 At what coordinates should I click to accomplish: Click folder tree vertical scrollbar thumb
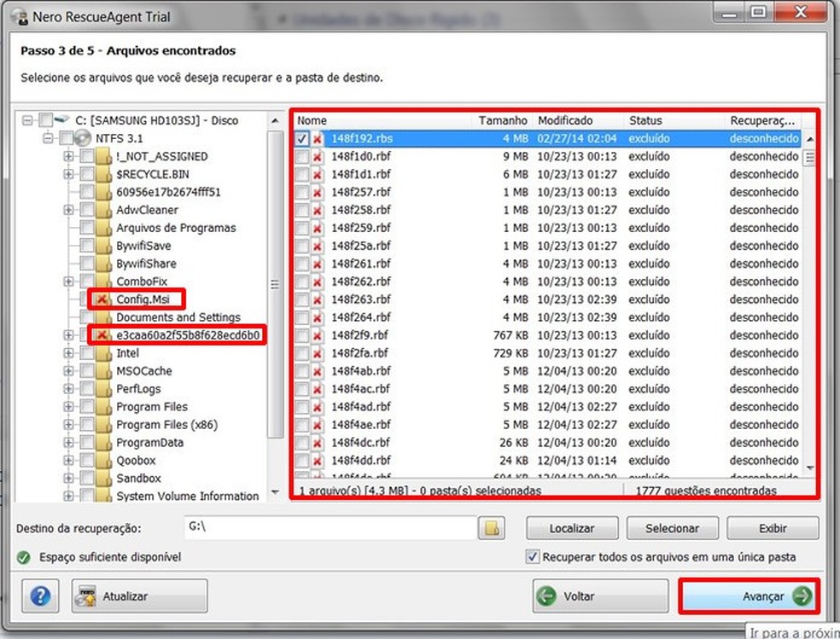(x=275, y=284)
